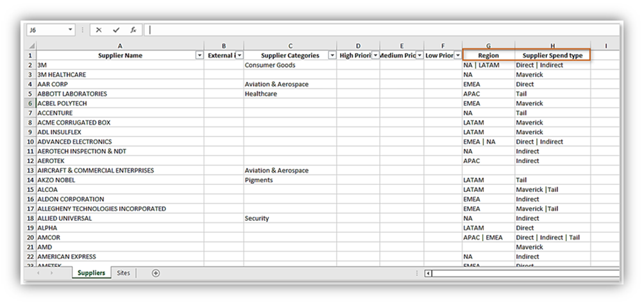Screen dimensions: 644x305
Task: Select the ABBOTT LABORATORIES cell
Action: coord(121,94)
